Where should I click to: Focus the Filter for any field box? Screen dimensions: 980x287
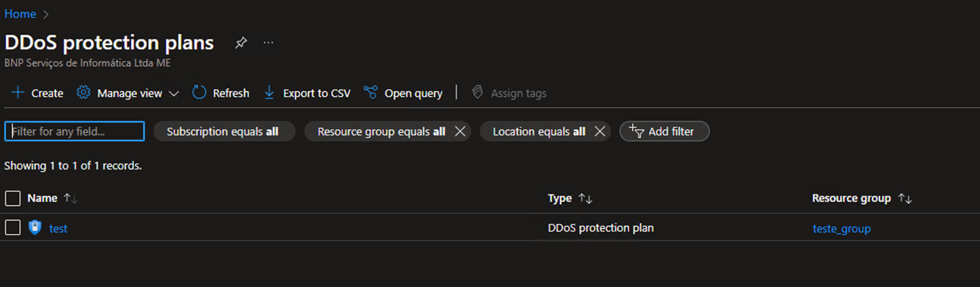tap(74, 131)
